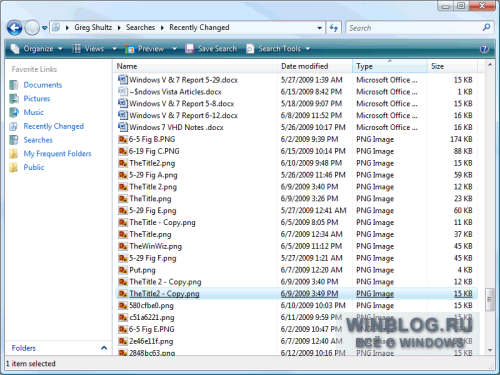Viewport: 500px width, 375px height.
Task: Select file TheTitle 2 - Copy.png
Action: click(x=165, y=282)
